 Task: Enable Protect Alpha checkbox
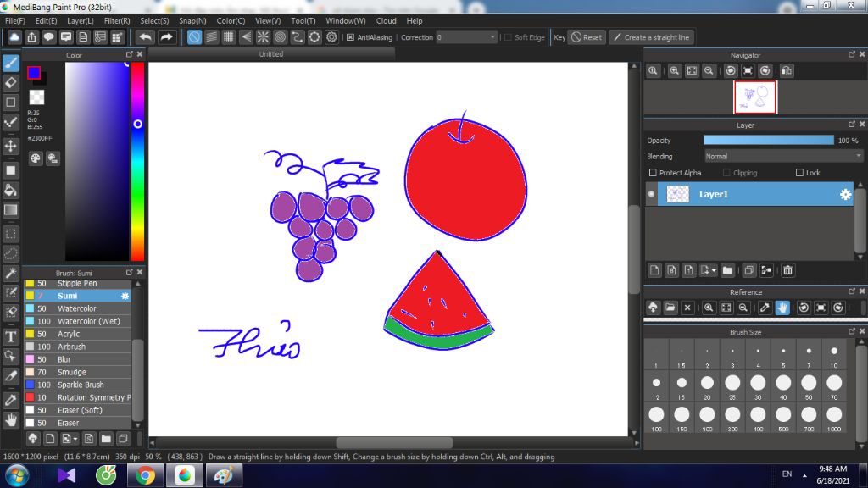[x=653, y=173]
